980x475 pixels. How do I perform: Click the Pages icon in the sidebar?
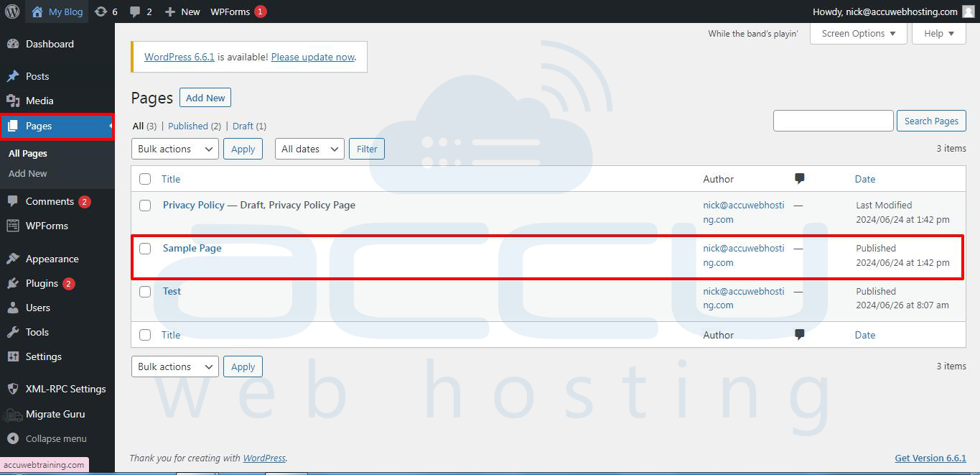pyautogui.click(x=13, y=126)
